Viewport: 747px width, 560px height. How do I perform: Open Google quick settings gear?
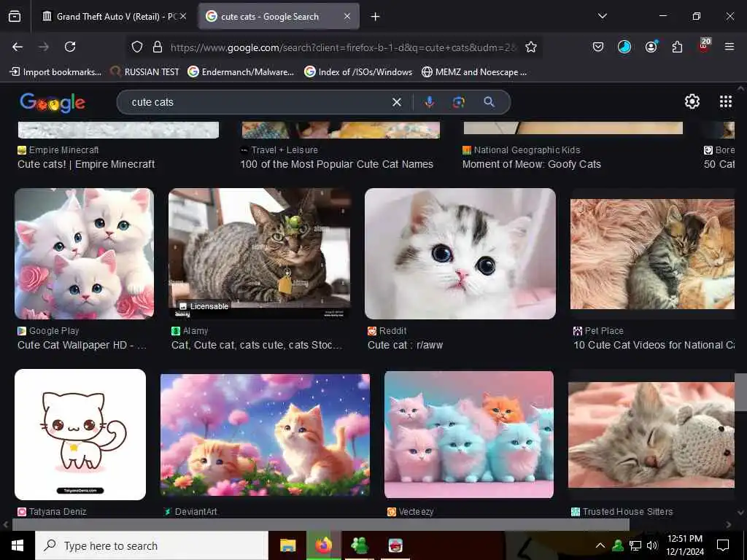[x=692, y=101]
